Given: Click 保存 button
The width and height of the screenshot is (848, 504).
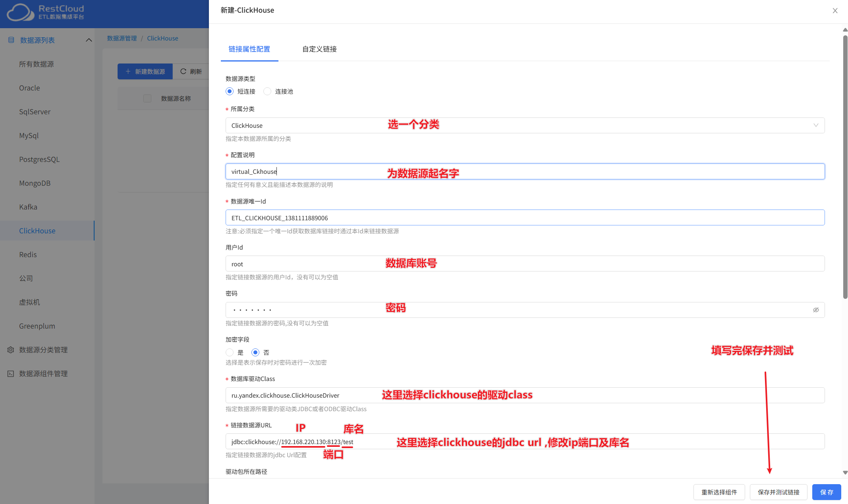Looking at the screenshot, I should pyautogui.click(x=827, y=492).
